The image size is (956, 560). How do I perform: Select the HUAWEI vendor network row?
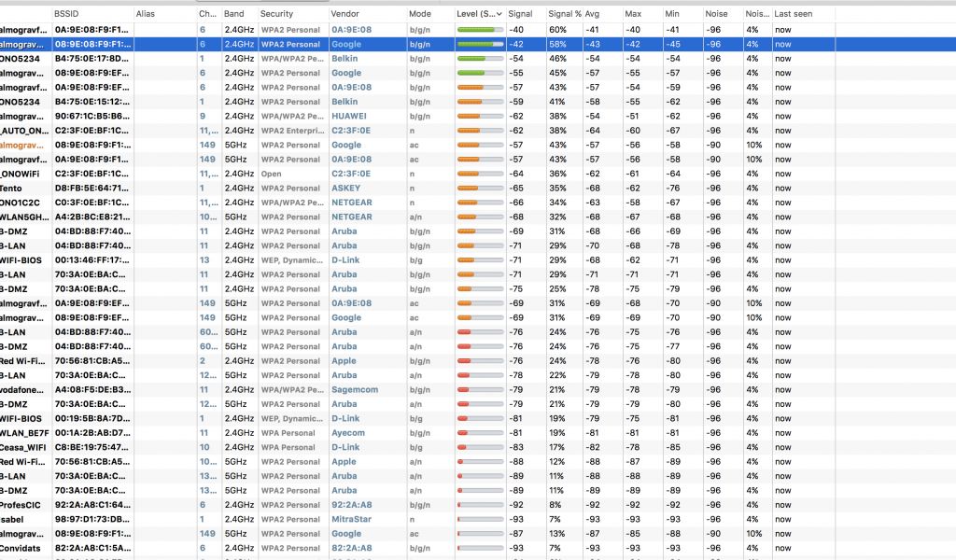344,116
